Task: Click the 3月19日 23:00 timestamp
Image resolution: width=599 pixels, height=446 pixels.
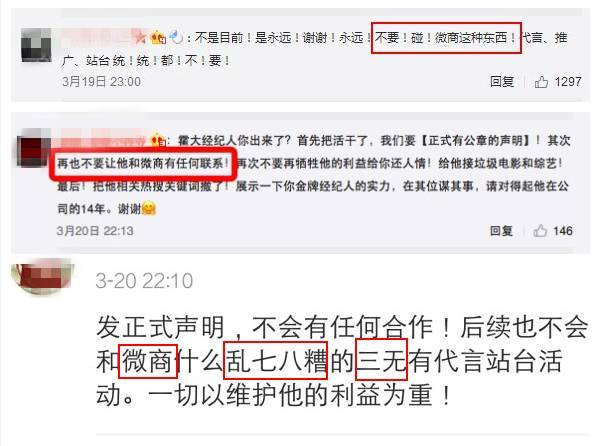Action: tap(101, 82)
